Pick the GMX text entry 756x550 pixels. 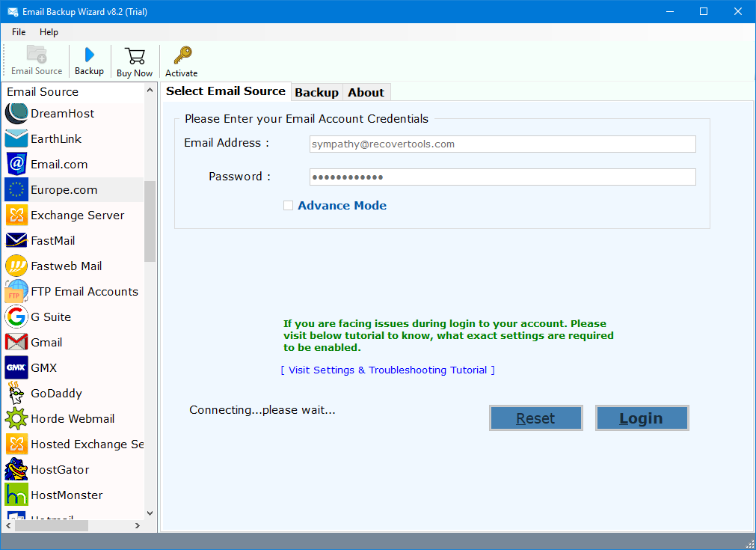44,367
